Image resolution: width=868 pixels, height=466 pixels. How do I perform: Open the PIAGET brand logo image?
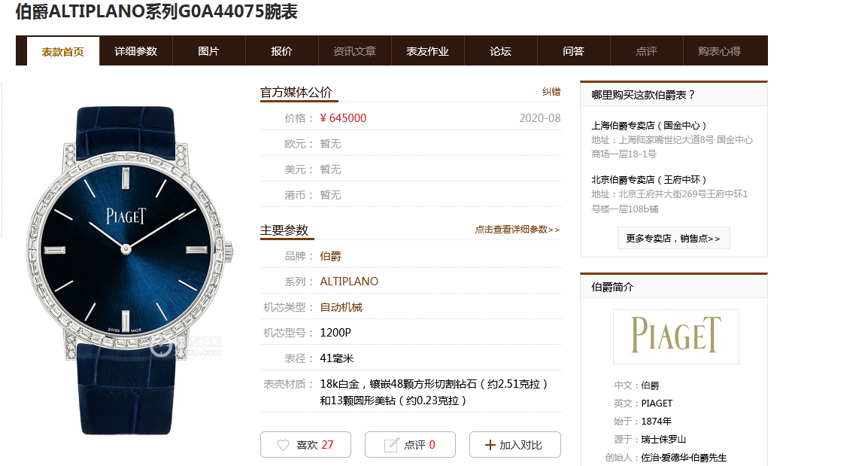point(676,337)
